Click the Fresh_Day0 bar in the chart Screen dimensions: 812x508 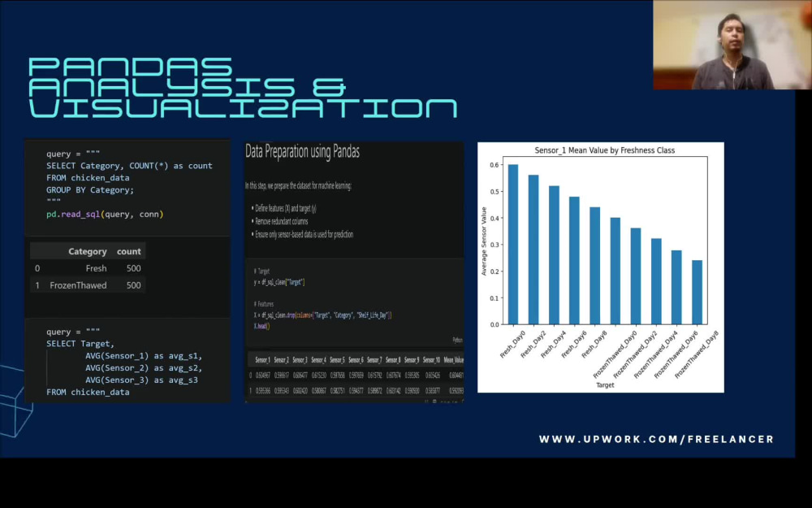[x=512, y=244]
